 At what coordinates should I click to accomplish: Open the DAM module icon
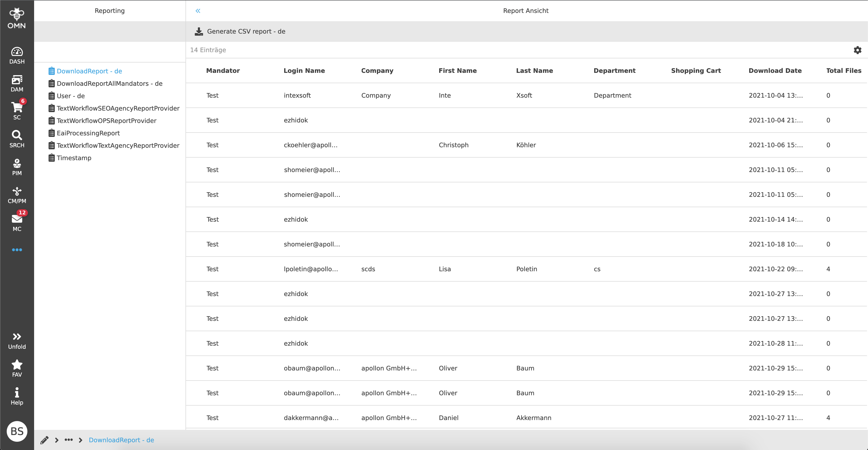point(17,83)
